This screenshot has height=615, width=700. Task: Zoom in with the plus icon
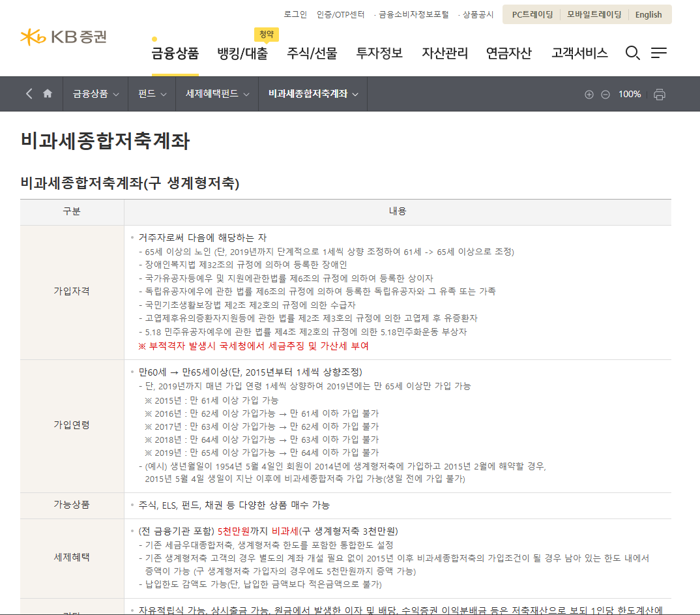pos(589,95)
